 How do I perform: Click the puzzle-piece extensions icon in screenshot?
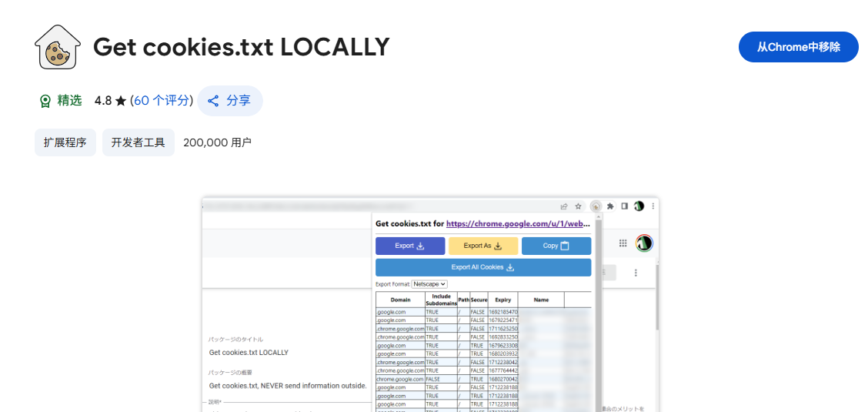[610, 206]
